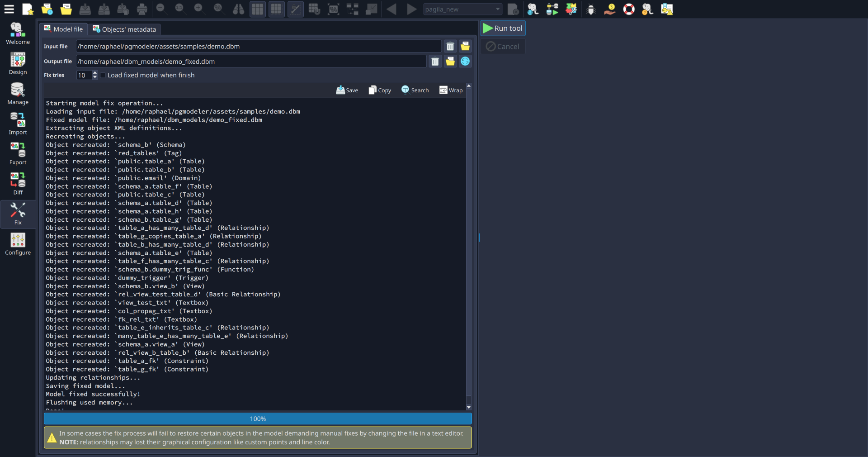Open the Configure section
The height and width of the screenshot is (457, 868).
[x=18, y=244]
